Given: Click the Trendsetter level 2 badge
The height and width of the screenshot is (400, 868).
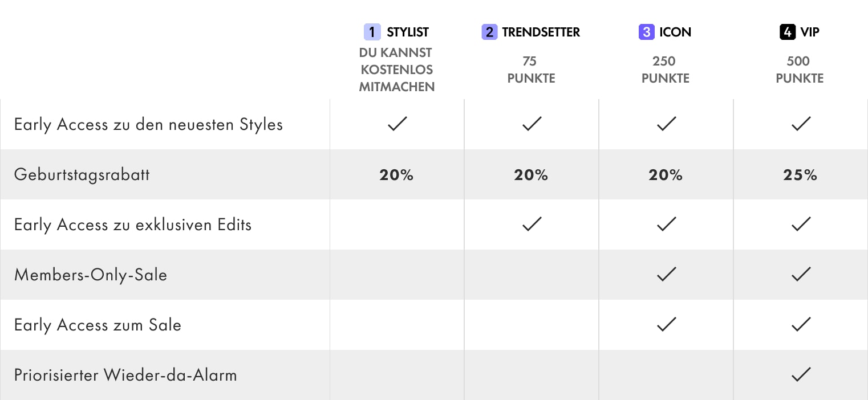Looking at the screenshot, I should 489,32.
